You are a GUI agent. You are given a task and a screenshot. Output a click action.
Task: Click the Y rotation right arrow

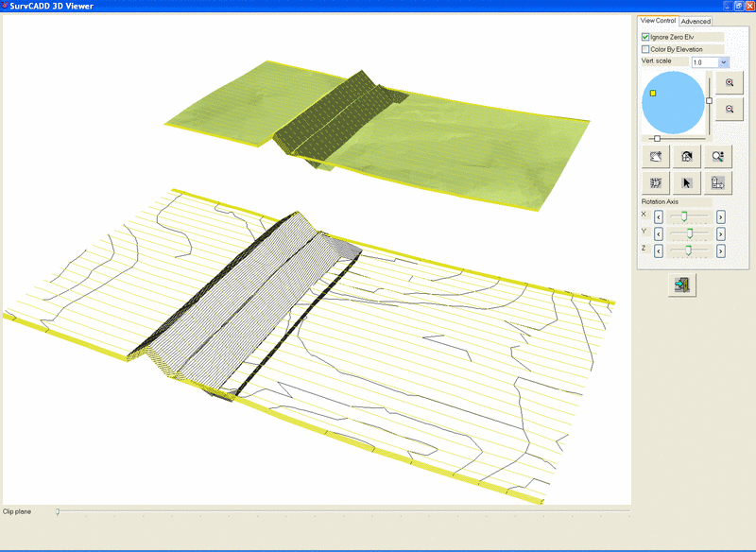point(720,233)
